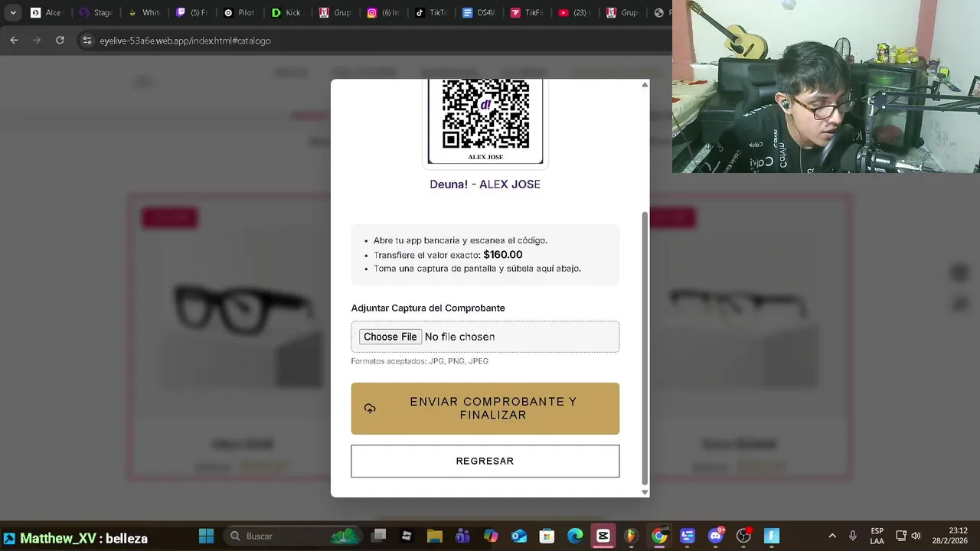Click the browser Forward arrow

[37, 41]
